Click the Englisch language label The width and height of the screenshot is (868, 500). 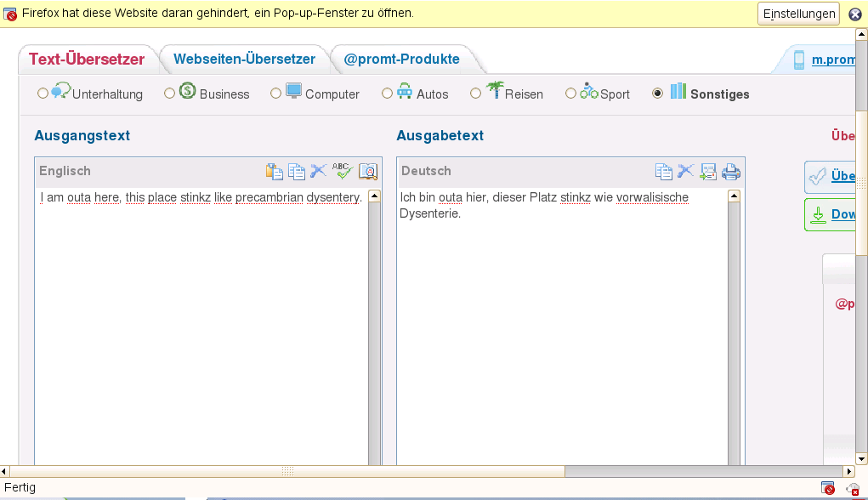[x=65, y=171]
